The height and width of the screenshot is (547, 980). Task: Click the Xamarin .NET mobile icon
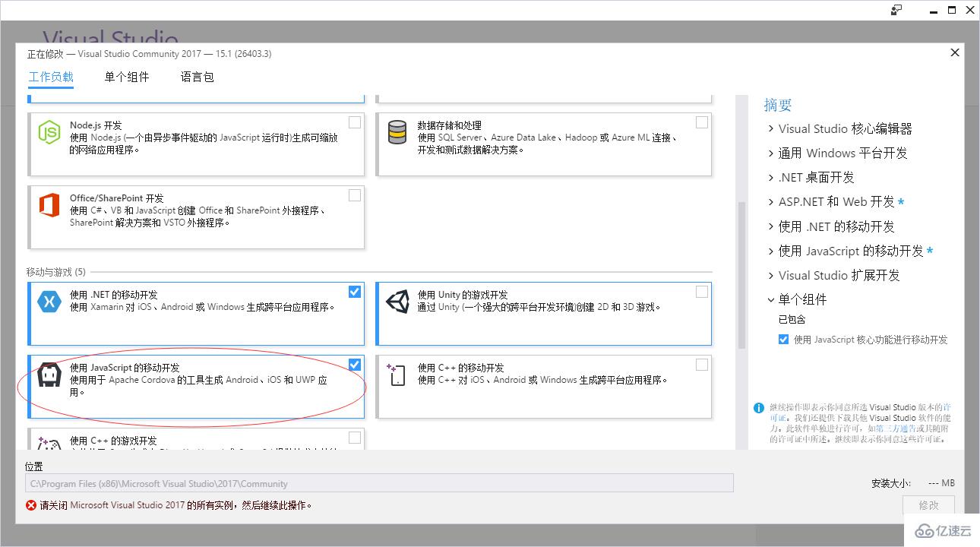(49, 302)
